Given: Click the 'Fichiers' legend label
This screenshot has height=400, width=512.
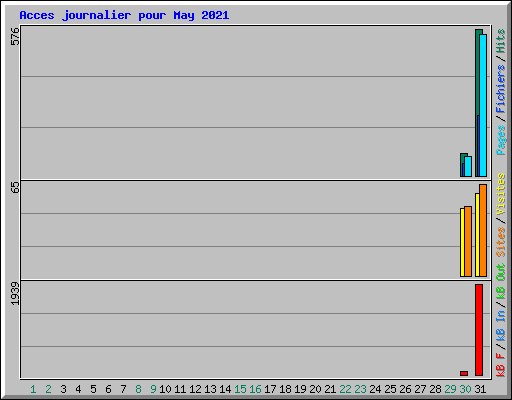Looking at the screenshot, I should [501, 89].
